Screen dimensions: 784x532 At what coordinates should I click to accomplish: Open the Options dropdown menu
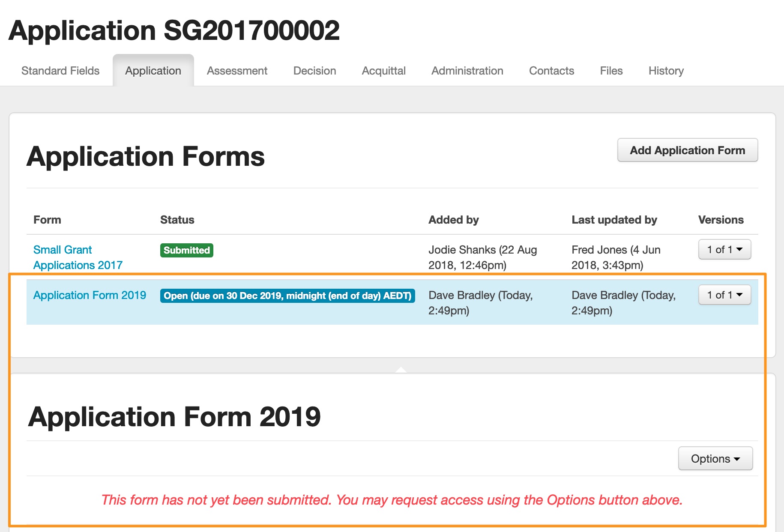715,459
